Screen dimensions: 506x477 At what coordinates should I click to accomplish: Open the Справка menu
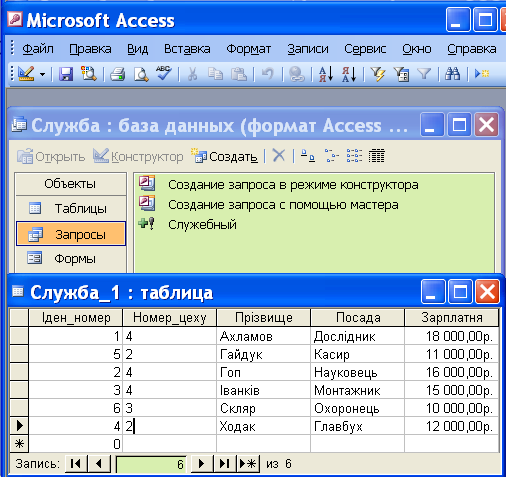pyautogui.click(x=471, y=49)
